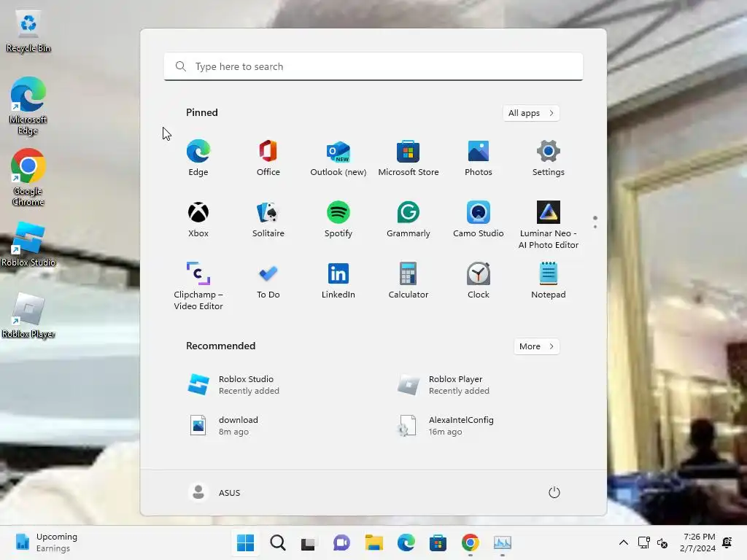Open Luminar Neo AI Photo Editor
This screenshot has width=747, height=560.
tap(549, 225)
